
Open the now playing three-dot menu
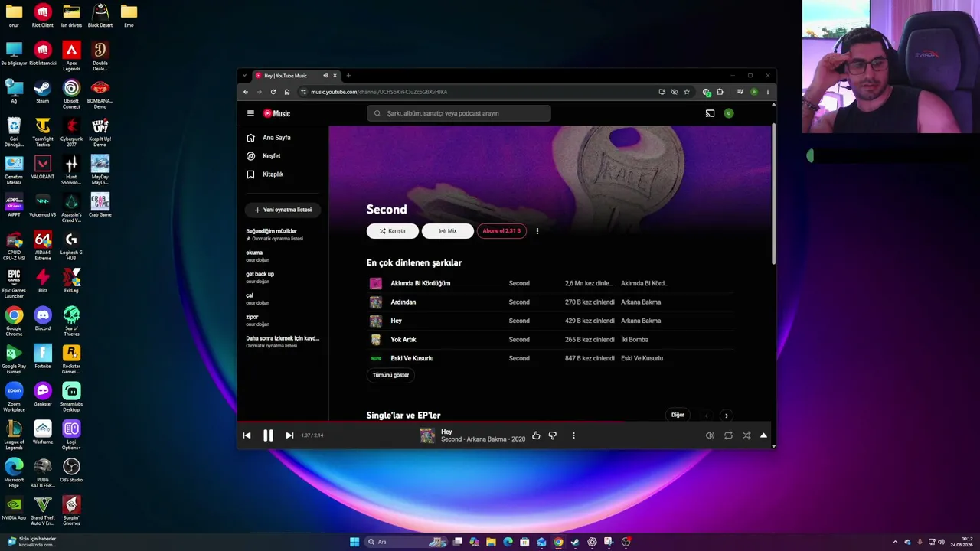[x=573, y=435]
